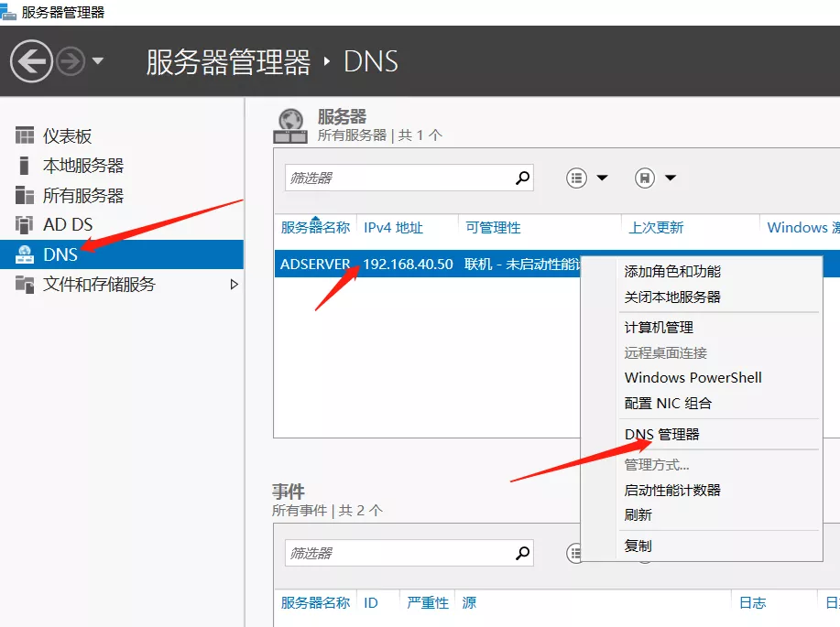Viewport: 840px width, 627px height.
Task: Open the save query dropdown icon
Action: [656, 178]
